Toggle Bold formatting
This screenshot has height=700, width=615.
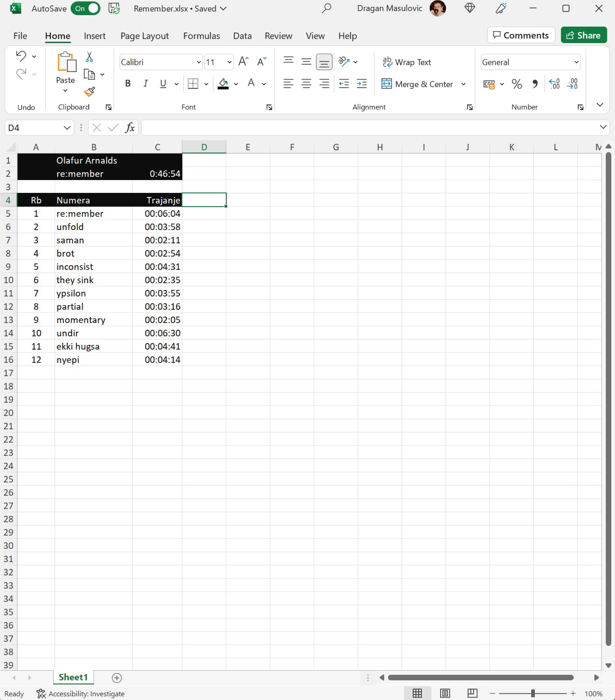click(128, 83)
